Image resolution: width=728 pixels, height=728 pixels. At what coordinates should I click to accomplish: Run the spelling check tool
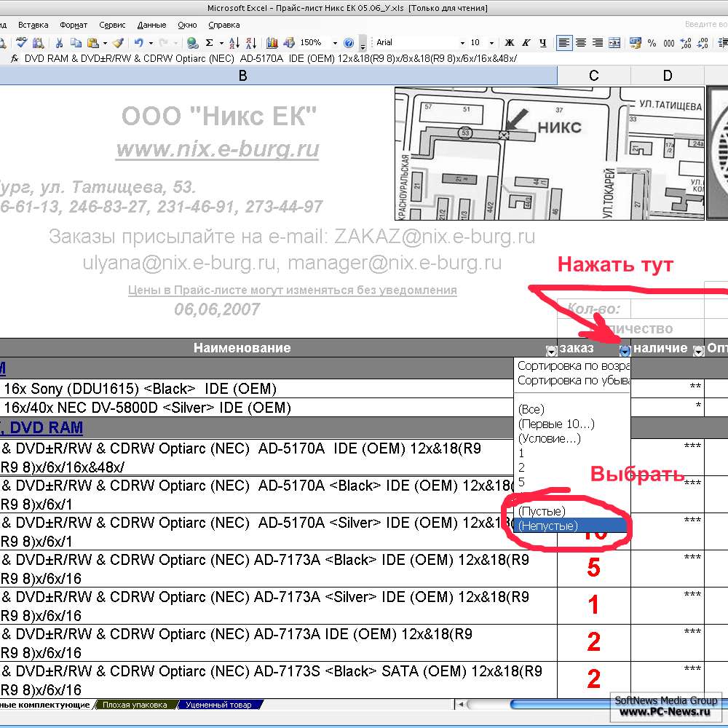21,43
